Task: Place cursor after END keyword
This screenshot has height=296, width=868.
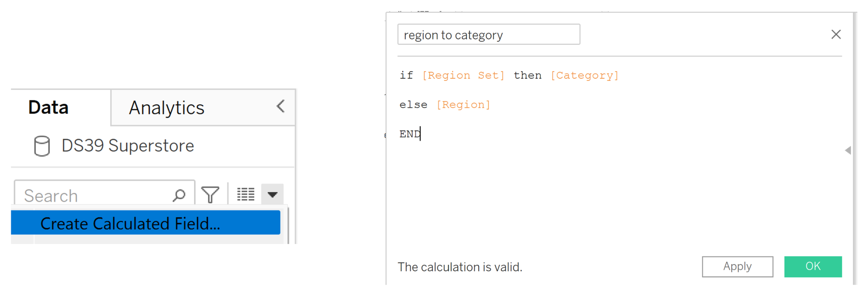Action: 421,134
